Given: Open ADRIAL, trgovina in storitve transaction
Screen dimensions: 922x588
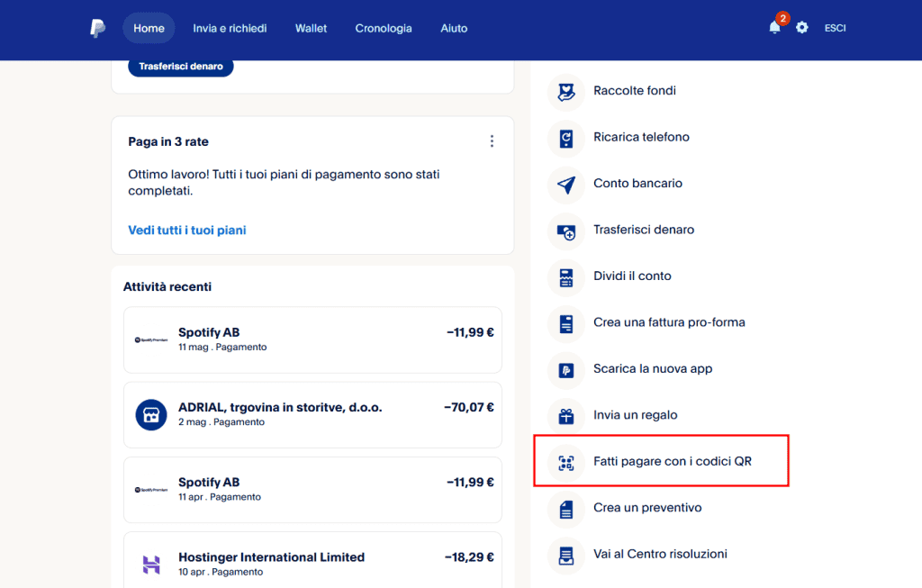Looking at the screenshot, I should click(x=312, y=414).
